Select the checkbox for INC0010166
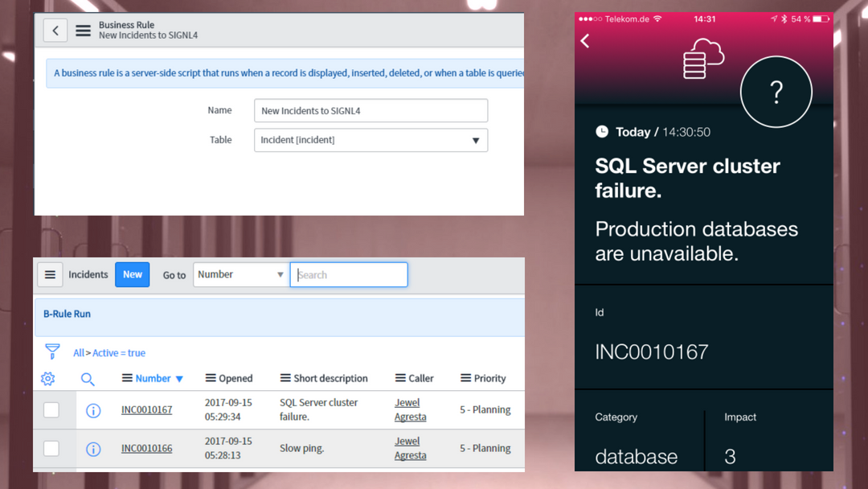 (x=51, y=449)
